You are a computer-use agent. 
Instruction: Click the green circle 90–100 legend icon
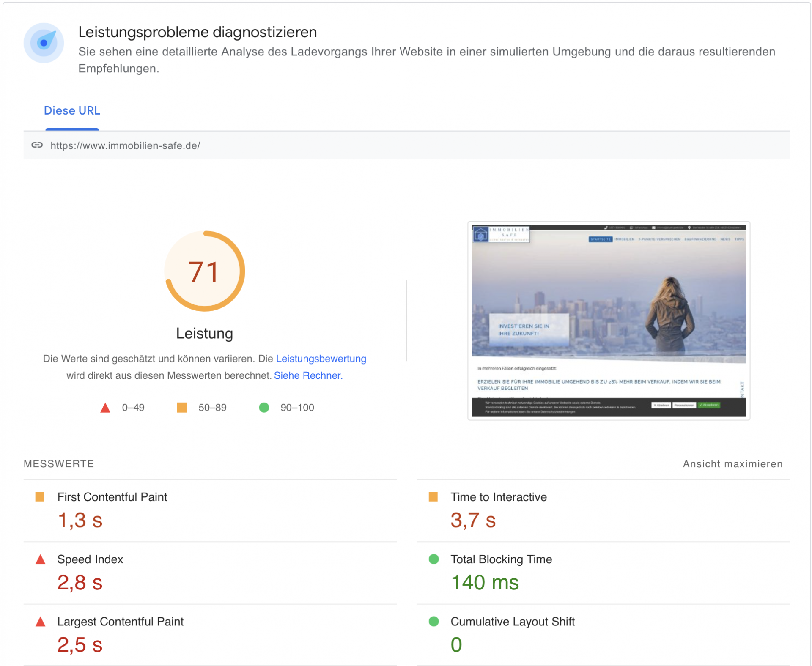(264, 408)
